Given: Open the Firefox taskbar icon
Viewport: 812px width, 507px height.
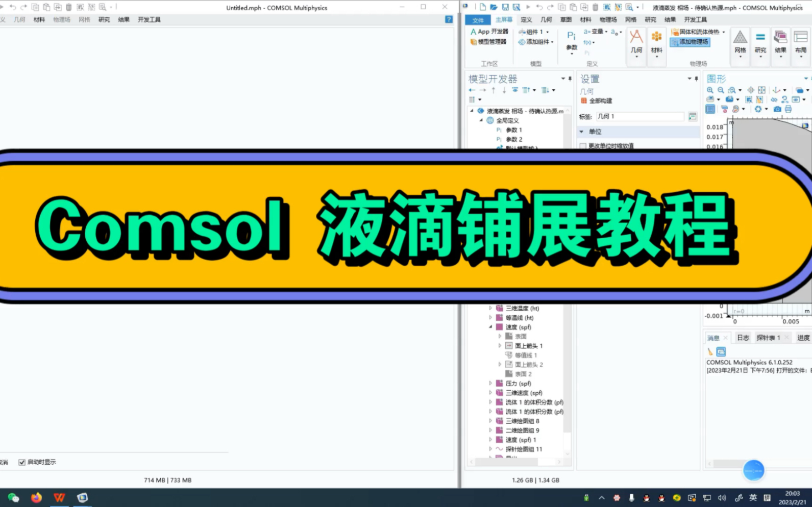Looking at the screenshot, I should (36, 497).
